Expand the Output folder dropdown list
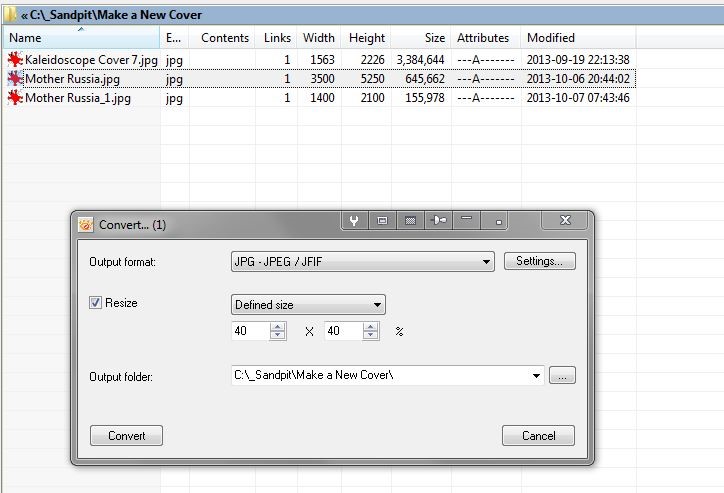The image size is (724, 493). [x=536, y=375]
